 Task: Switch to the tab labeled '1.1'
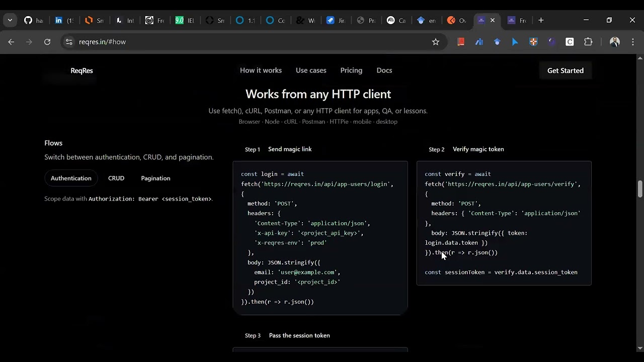(245, 20)
